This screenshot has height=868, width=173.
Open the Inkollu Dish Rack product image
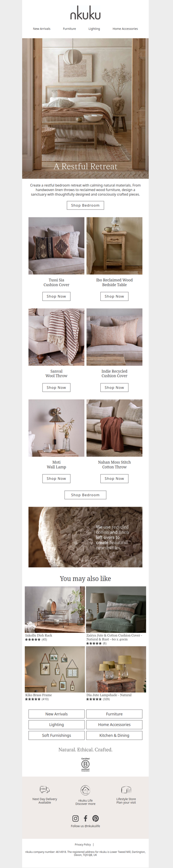click(x=54, y=610)
